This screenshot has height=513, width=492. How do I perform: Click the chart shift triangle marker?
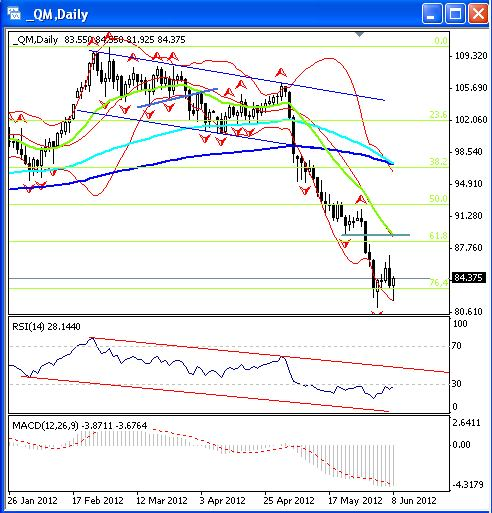[359, 34]
